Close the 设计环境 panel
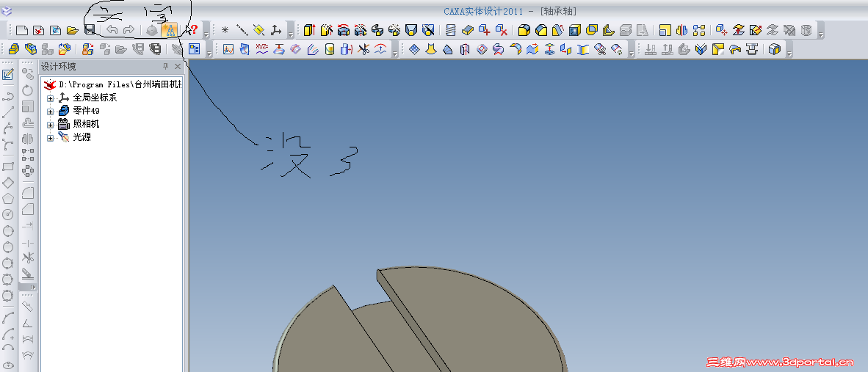868x372 pixels. [178, 66]
